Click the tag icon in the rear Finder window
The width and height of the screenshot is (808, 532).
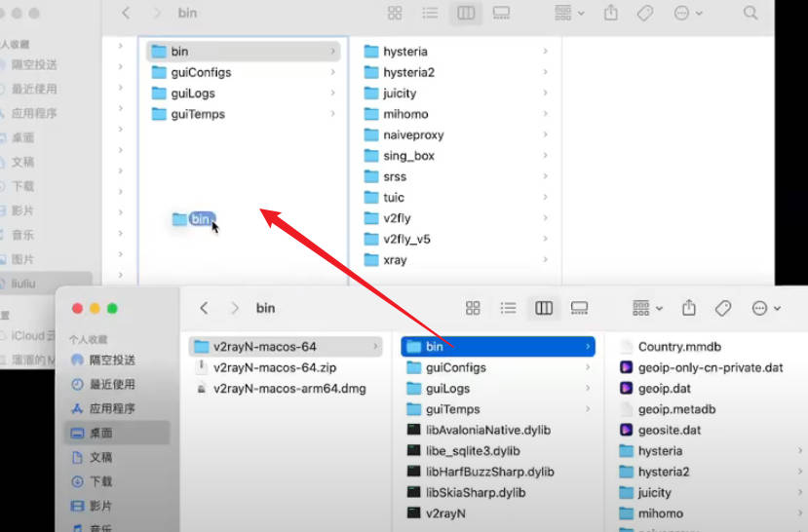(645, 13)
